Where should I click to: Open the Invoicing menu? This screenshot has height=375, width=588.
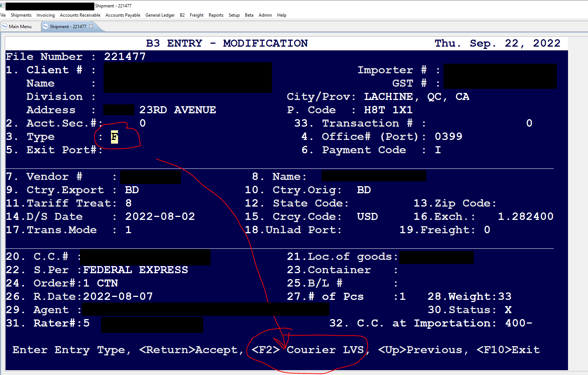tap(46, 15)
